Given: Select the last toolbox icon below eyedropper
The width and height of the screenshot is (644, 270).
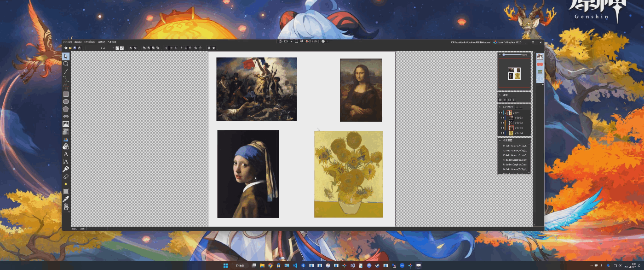Looking at the screenshot, I should point(66,206).
